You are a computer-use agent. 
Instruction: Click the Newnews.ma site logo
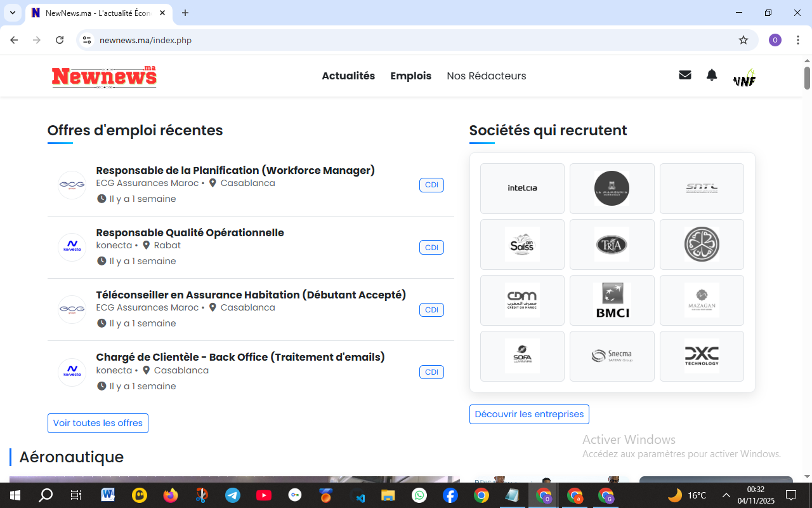point(104,76)
